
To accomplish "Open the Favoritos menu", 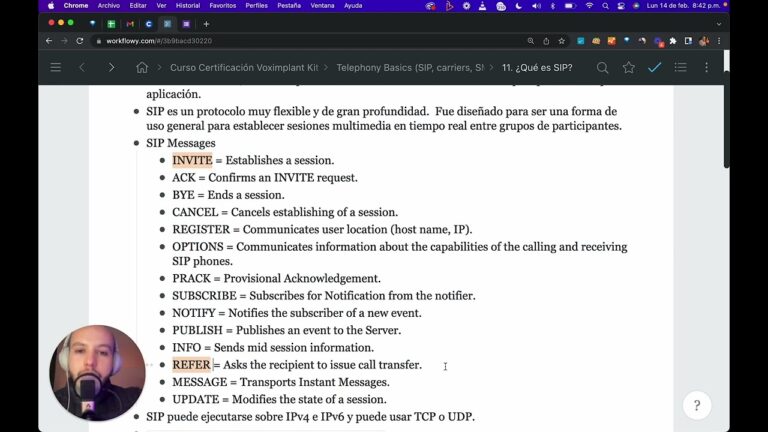I will click(222, 5).
